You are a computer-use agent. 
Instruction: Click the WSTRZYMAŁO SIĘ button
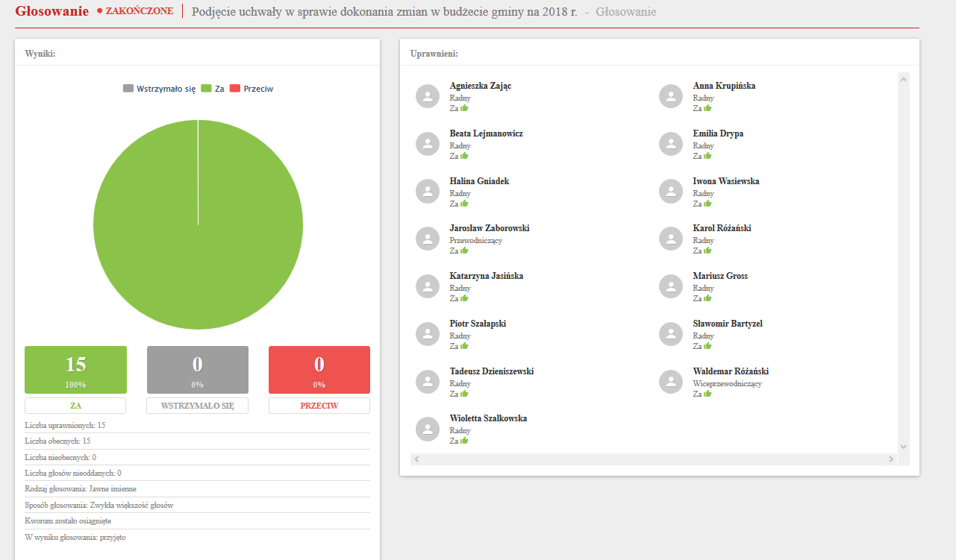tap(198, 406)
